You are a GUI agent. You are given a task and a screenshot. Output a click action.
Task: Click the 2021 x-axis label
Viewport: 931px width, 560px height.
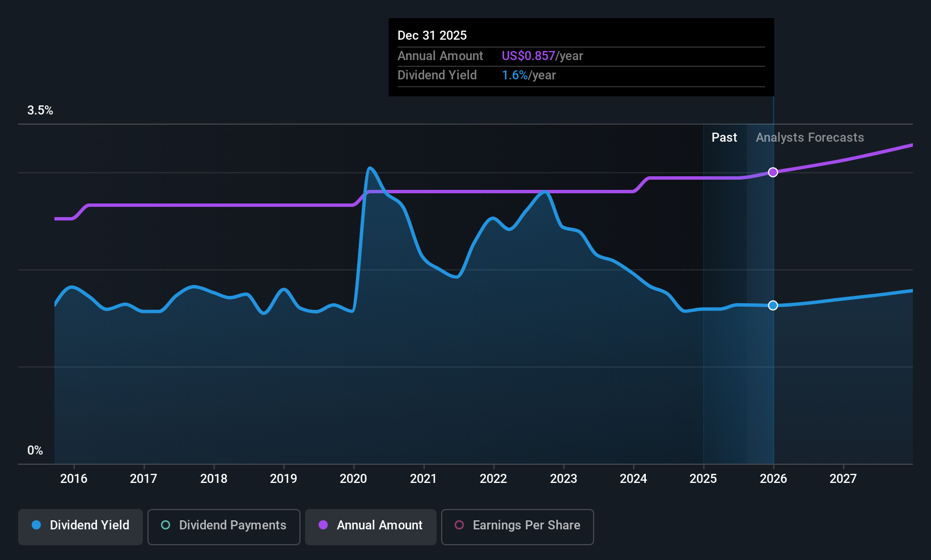click(x=424, y=479)
